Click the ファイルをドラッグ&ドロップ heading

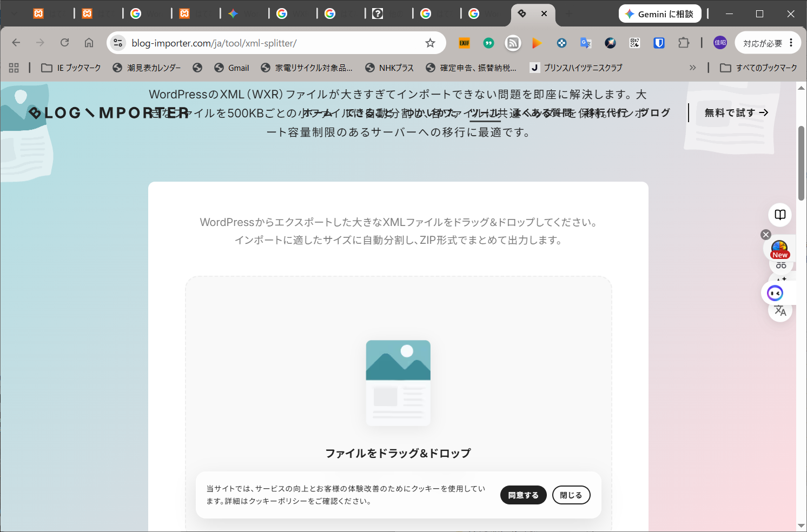[x=398, y=453]
